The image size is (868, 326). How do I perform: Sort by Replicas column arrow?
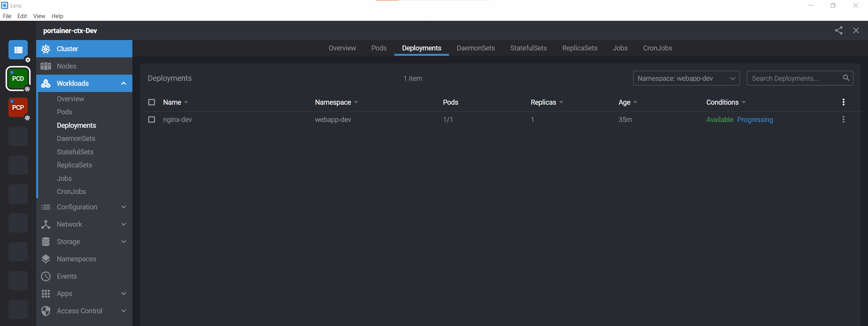click(x=561, y=102)
